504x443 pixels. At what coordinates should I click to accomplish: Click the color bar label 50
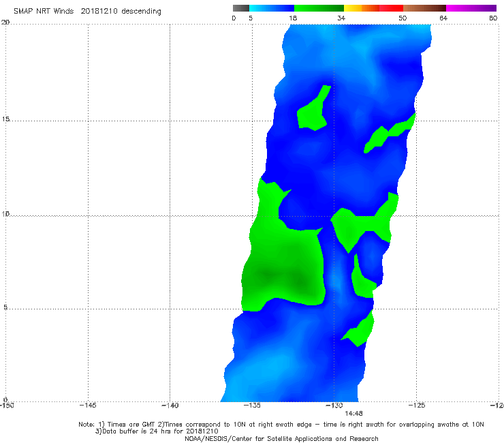(403, 18)
